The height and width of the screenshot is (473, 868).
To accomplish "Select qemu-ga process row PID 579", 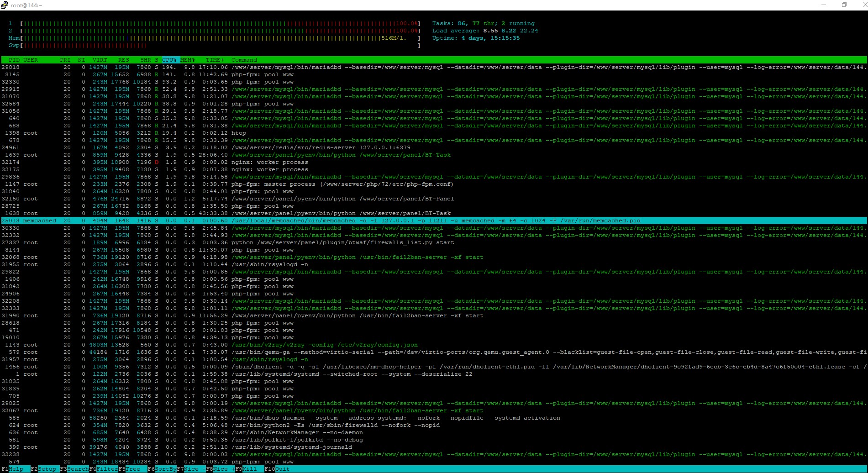I will [434, 352].
